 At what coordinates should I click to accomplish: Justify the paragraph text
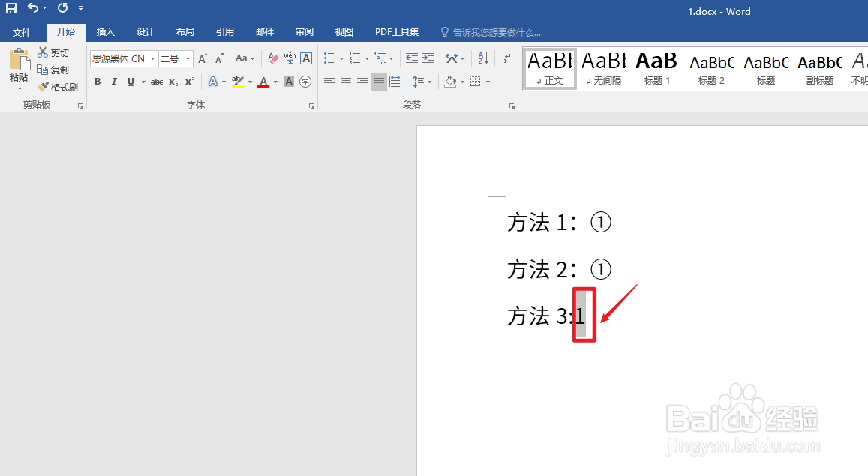(379, 82)
